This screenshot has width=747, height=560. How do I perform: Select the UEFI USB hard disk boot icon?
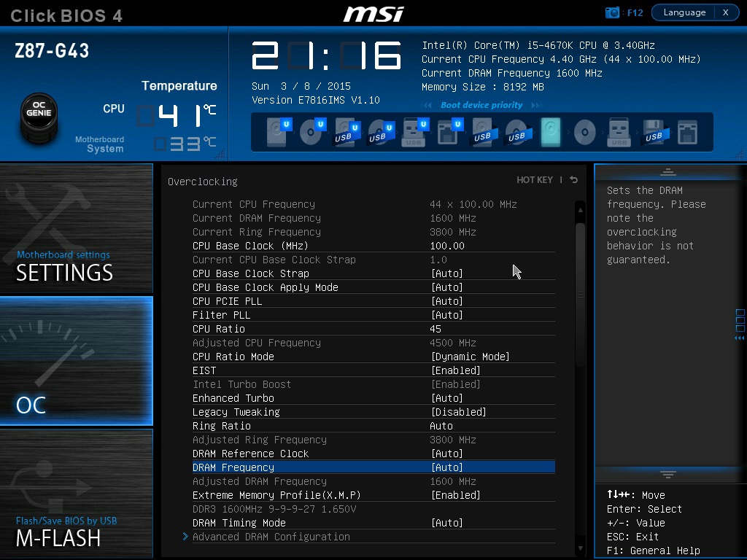(347, 132)
